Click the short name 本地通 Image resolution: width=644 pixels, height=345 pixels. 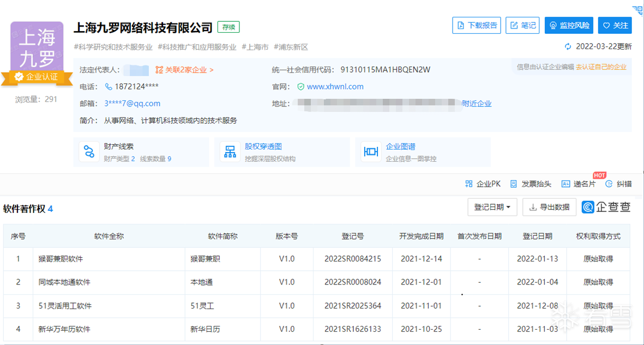(x=202, y=283)
